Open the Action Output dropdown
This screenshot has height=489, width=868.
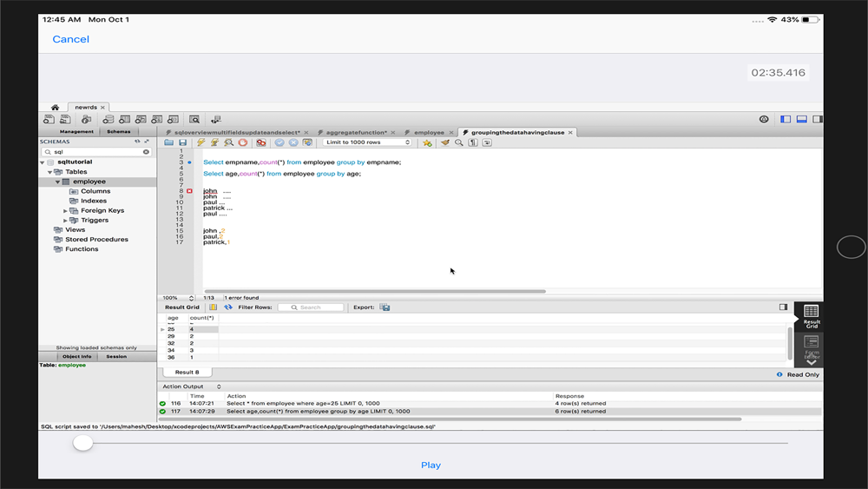point(191,387)
